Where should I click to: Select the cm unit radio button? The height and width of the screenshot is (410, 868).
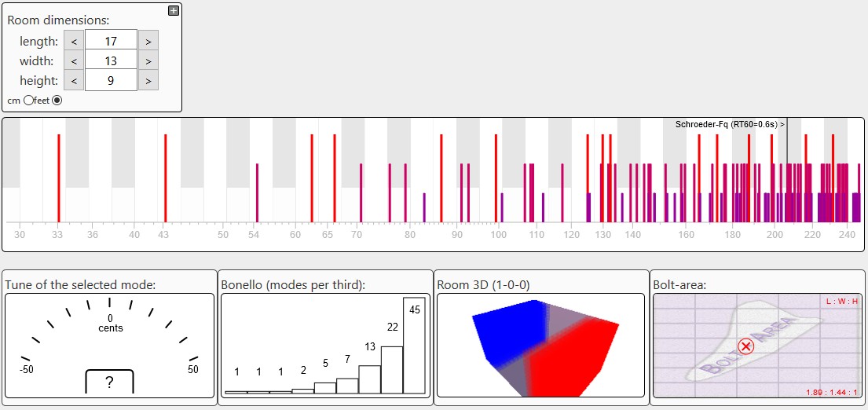click(x=29, y=101)
